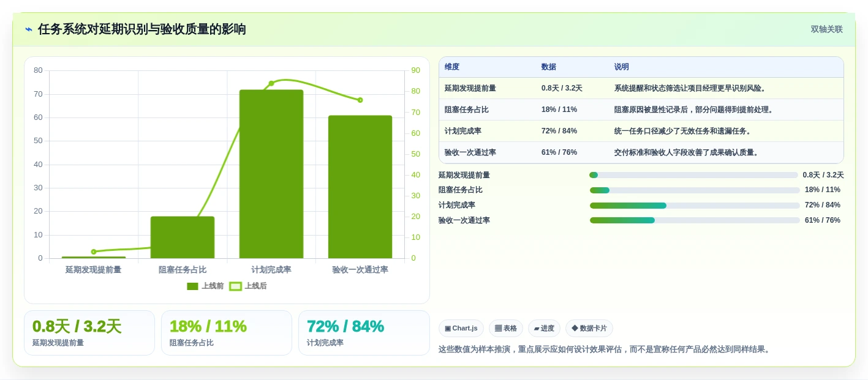Image resolution: width=868 pixels, height=380 pixels.
Task: Click the 延期发现提前量 progress bar
Action: [x=693, y=175]
